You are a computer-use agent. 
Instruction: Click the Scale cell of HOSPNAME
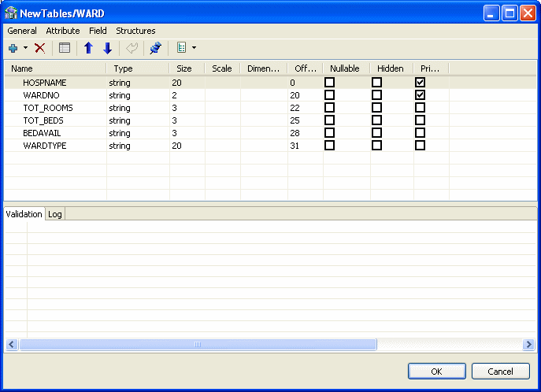pyautogui.click(x=223, y=83)
